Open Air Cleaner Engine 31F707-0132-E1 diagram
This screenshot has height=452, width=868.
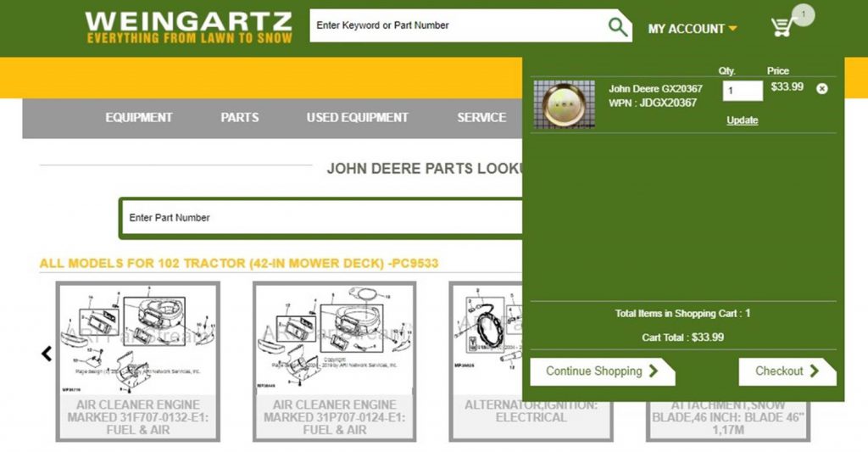138,361
